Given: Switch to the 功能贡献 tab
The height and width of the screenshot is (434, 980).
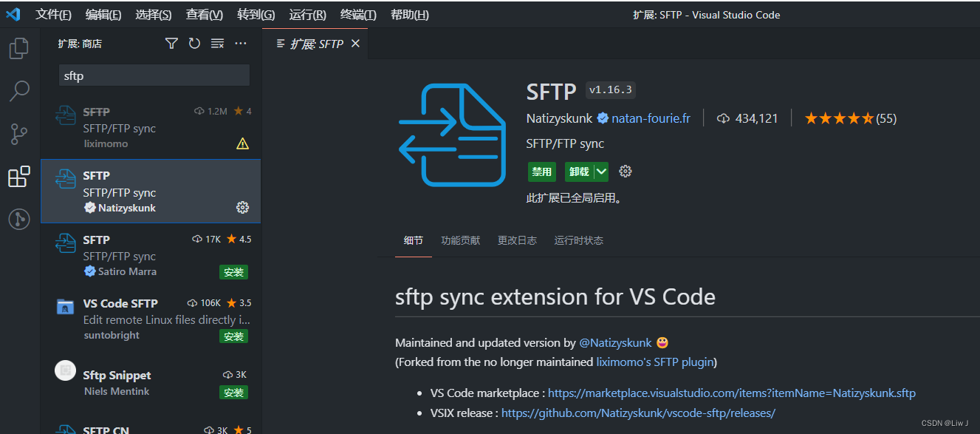Looking at the screenshot, I should pos(460,240).
